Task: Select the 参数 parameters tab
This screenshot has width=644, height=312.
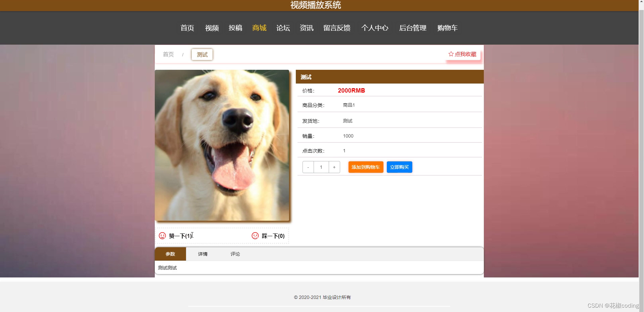Action: (170, 254)
